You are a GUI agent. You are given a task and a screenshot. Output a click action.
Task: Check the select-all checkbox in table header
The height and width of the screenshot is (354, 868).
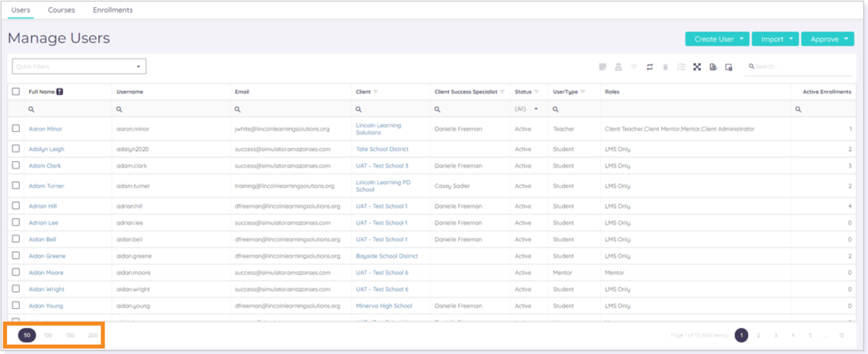point(16,92)
